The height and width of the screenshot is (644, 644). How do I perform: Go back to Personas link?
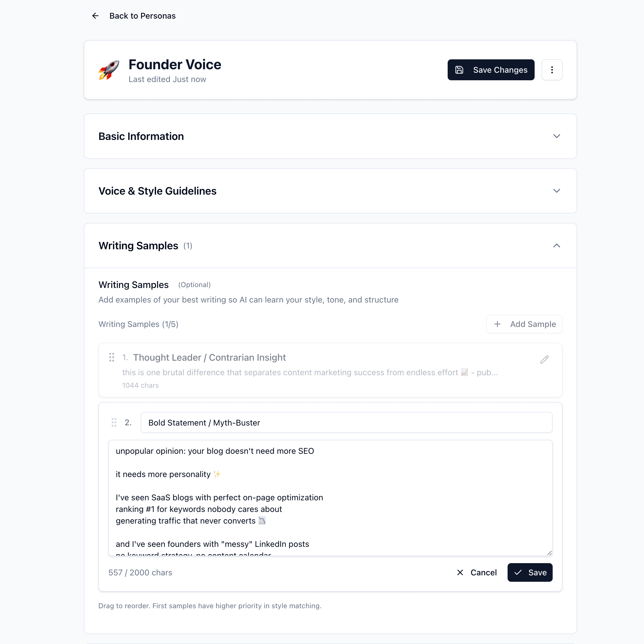point(142,16)
